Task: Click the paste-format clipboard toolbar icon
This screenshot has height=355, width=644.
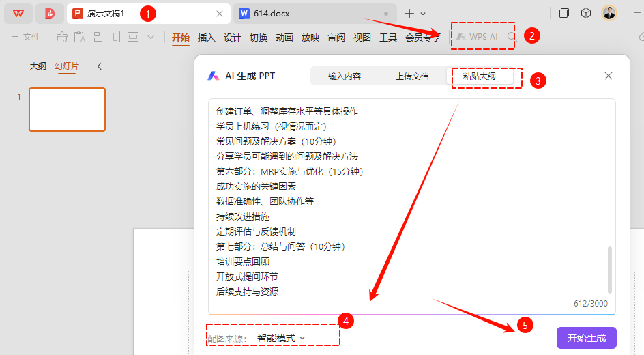Action: pos(80,38)
